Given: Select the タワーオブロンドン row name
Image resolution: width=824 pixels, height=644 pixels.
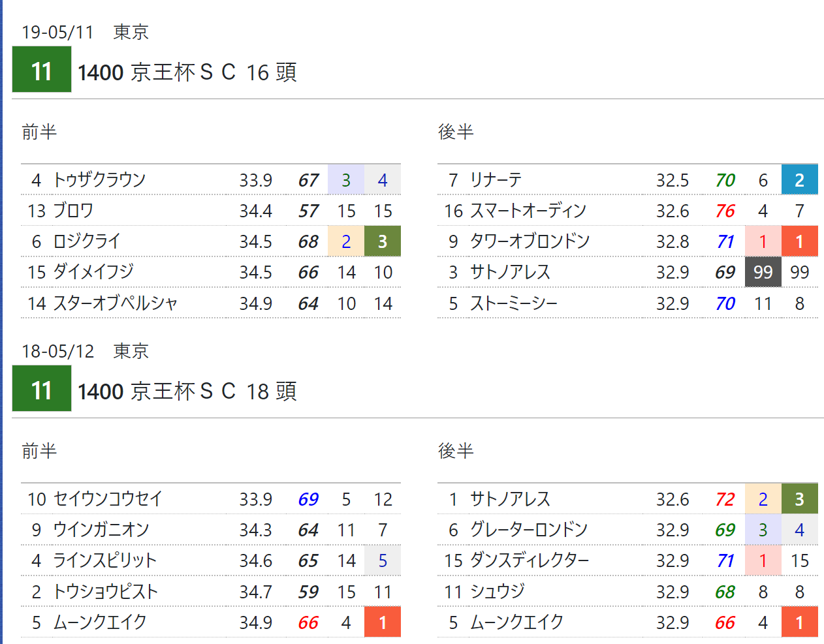Looking at the screenshot, I should point(530,241).
